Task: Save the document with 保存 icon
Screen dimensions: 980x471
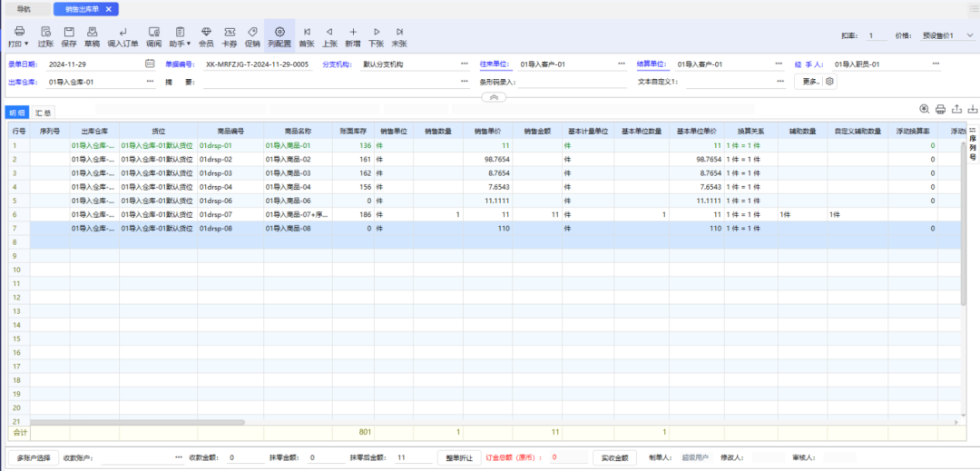Action: (69, 35)
